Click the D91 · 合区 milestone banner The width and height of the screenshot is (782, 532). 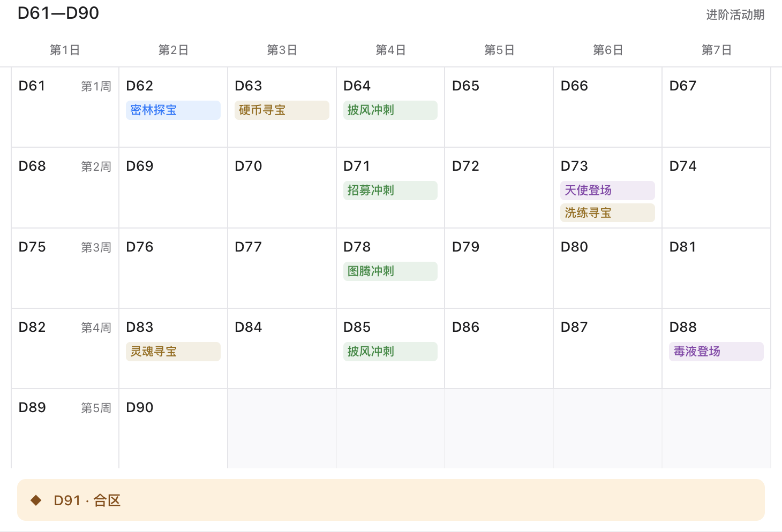(391, 500)
